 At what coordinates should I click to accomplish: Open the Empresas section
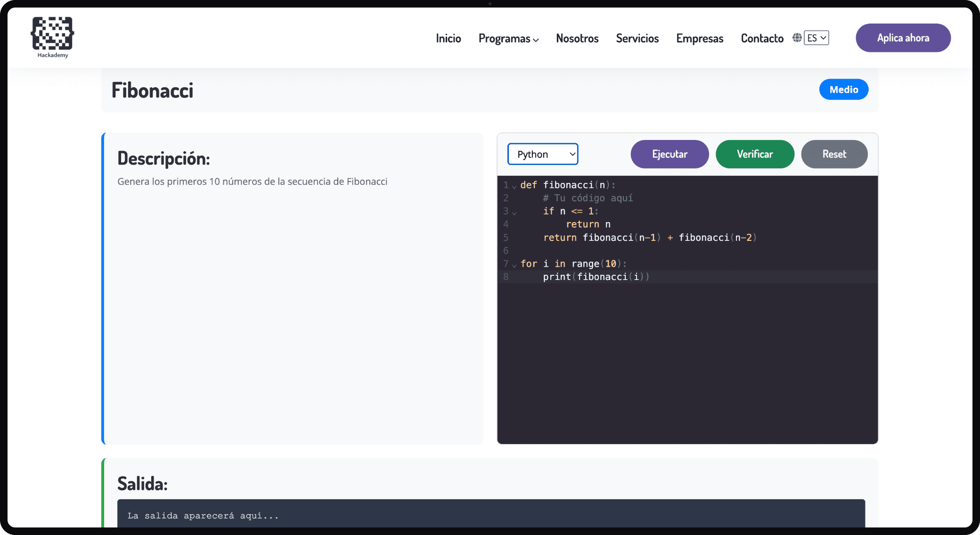(x=700, y=38)
